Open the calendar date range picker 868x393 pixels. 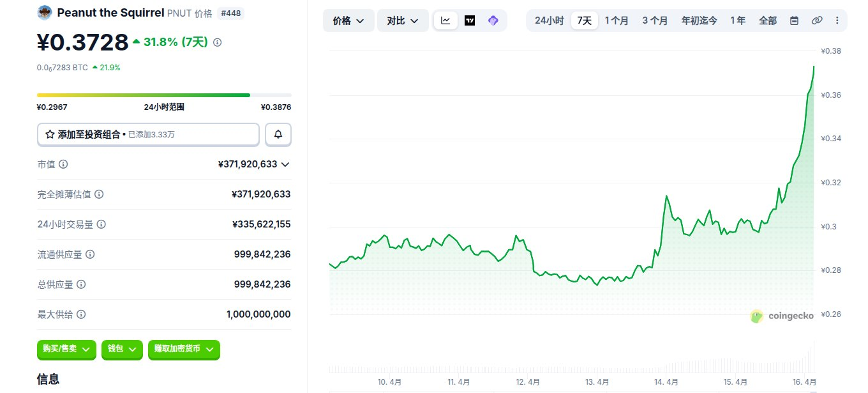click(x=794, y=20)
